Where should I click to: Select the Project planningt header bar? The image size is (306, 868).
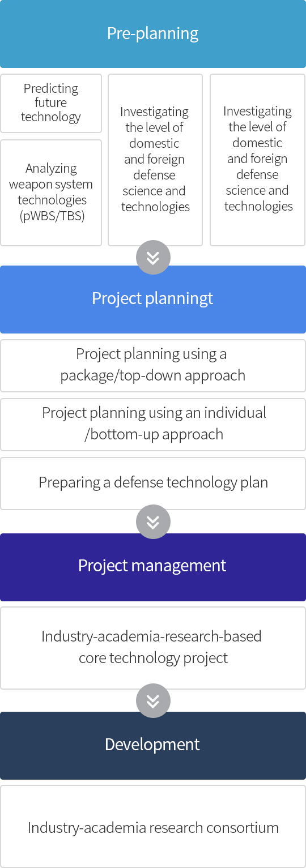pyautogui.click(x=153, y=299)
